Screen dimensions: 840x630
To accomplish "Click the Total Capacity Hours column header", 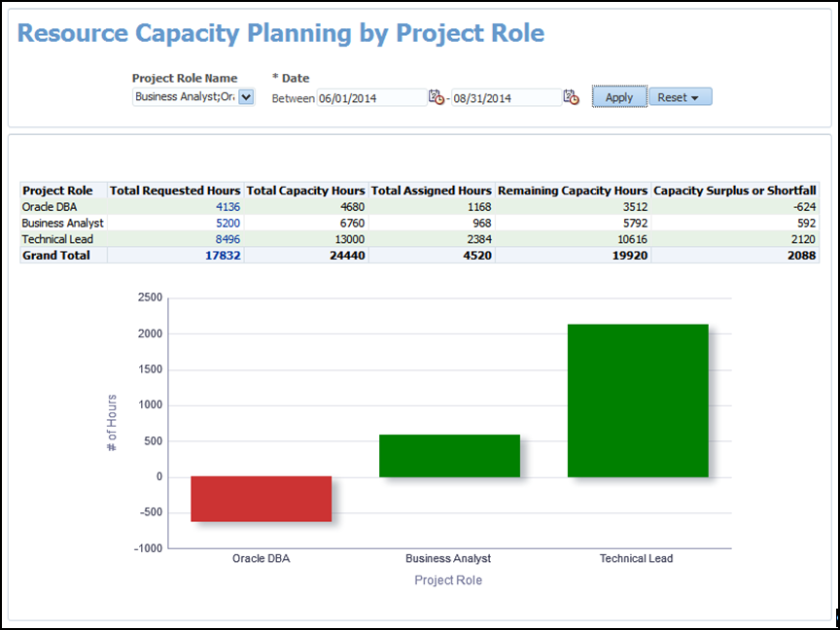I will (306, 191).
